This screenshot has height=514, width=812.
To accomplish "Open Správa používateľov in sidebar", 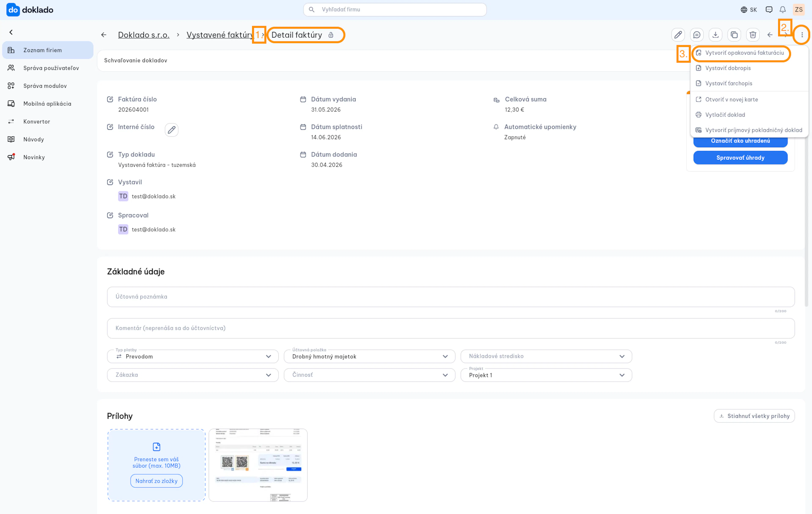I will tap(48, 68).
